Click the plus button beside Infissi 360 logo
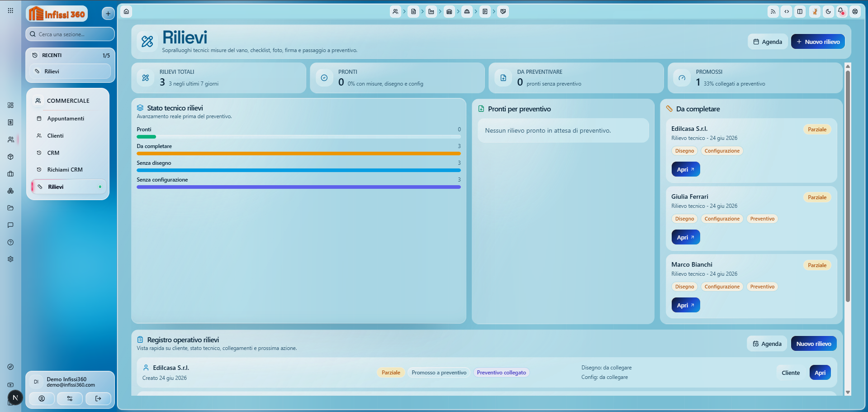The width and height of the screenshot is (868, 412). 108,14
